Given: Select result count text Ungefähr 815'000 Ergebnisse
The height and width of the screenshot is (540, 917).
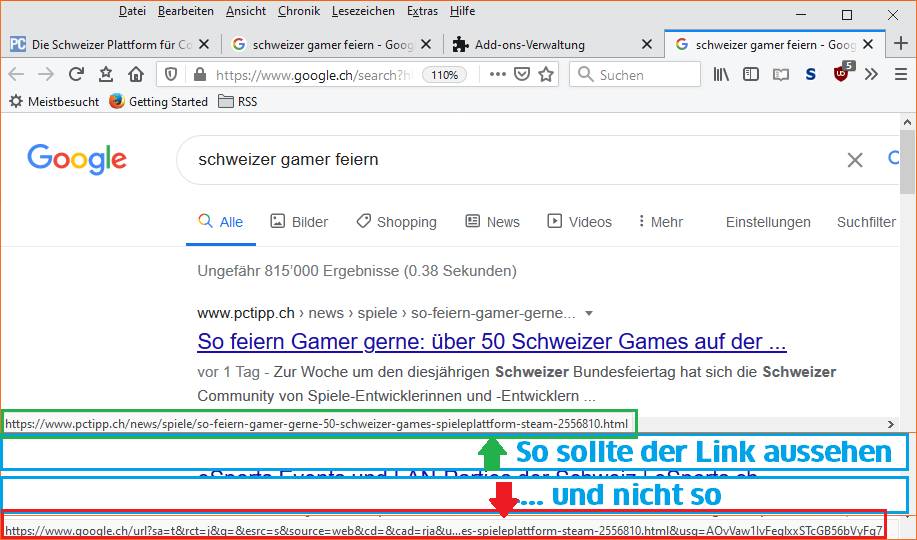Looking at the screenshot, I should pyautogui.click(x=357, y=271).
